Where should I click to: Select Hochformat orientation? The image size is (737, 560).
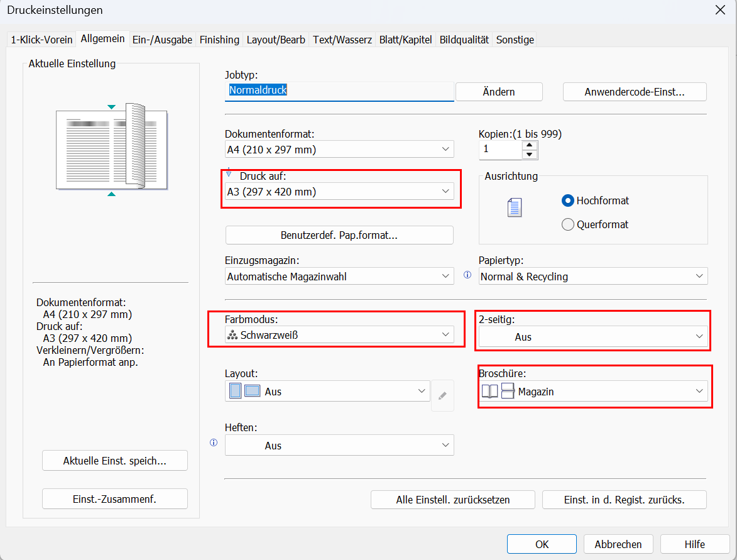point(568,201)
